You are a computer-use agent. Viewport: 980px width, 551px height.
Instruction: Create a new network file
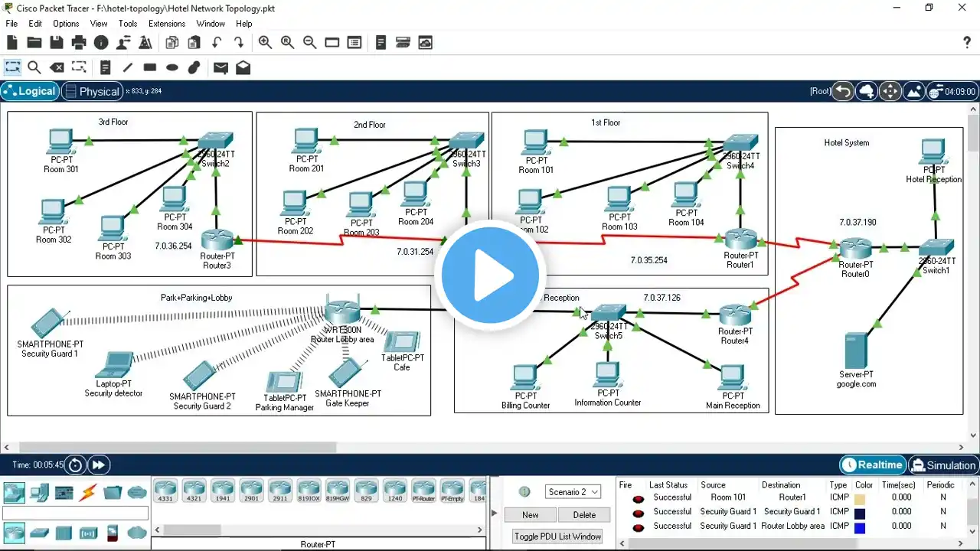pyautogui.click(x=12, y=43)
